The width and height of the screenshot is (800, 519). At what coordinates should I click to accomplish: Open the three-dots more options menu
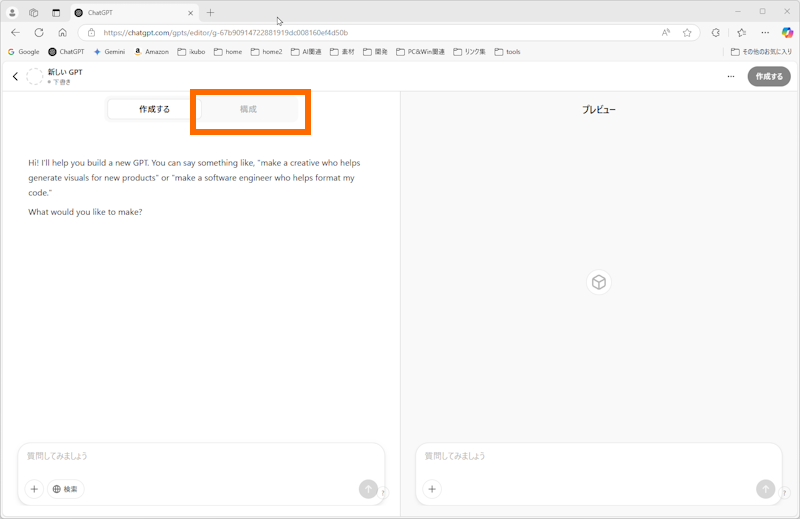tap(731, 76)
